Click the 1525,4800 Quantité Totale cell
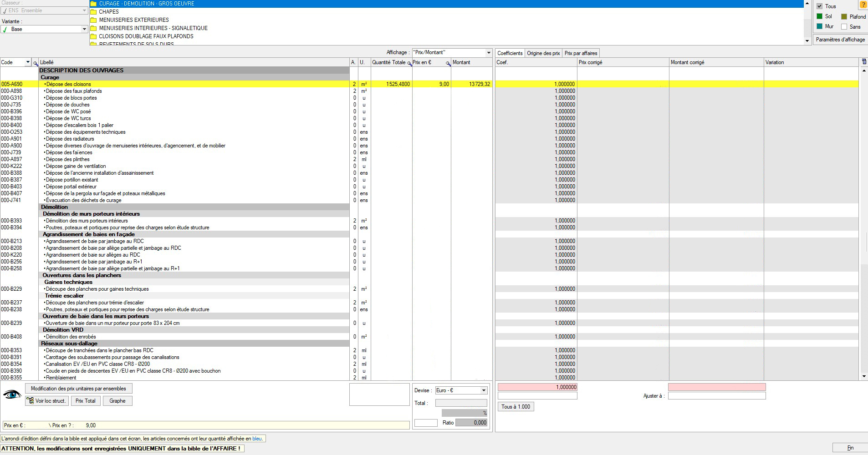The image size is (868, 455). pos(392,84)
